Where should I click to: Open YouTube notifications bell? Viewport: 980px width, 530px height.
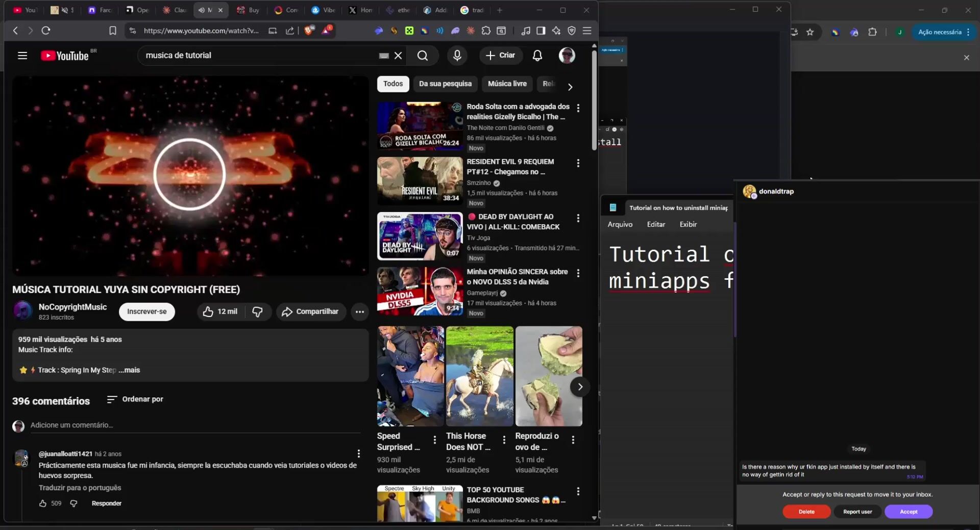[x=537, y=56]
